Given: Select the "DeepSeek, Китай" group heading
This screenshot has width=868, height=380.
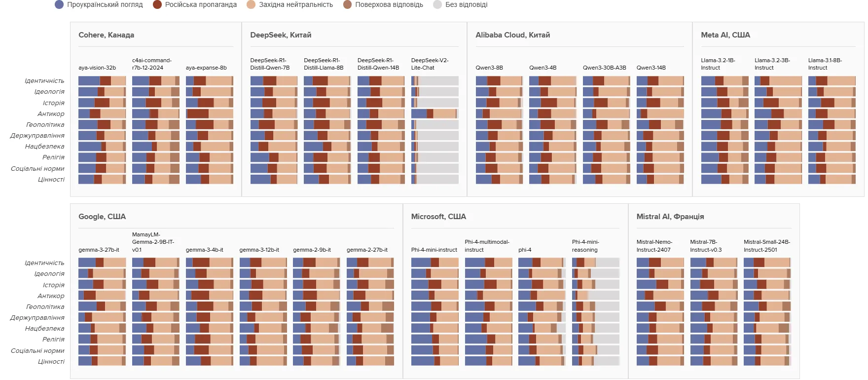Looking at the screenshot, I should point(281,35).
